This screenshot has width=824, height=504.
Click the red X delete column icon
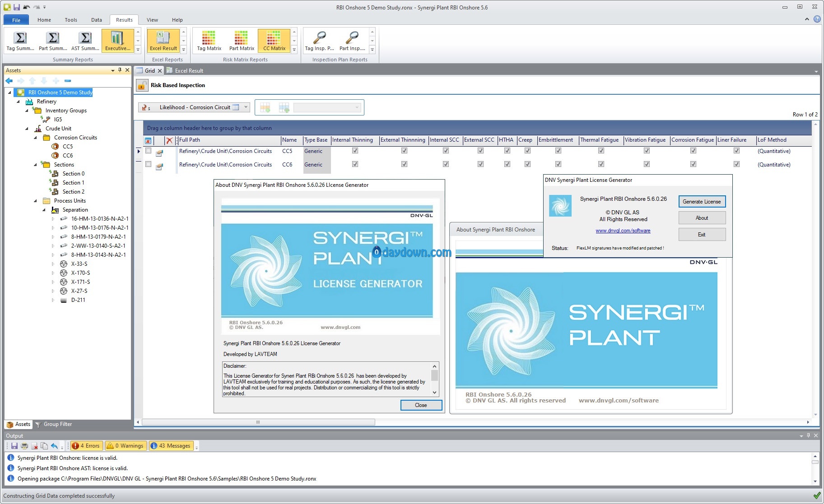169,140
